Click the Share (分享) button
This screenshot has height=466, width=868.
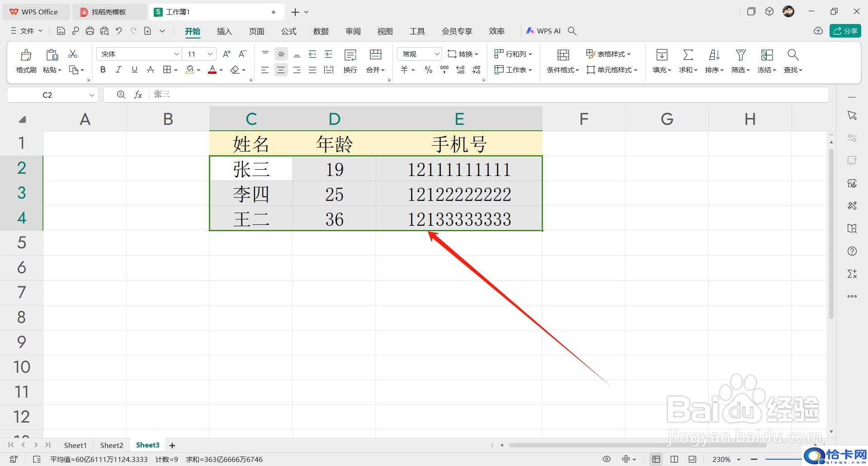point(845,31)
